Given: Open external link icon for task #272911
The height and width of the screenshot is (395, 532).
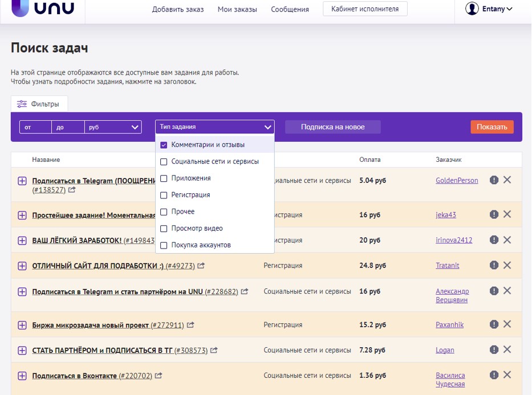Looking at the screenshot, I should 190,325.
